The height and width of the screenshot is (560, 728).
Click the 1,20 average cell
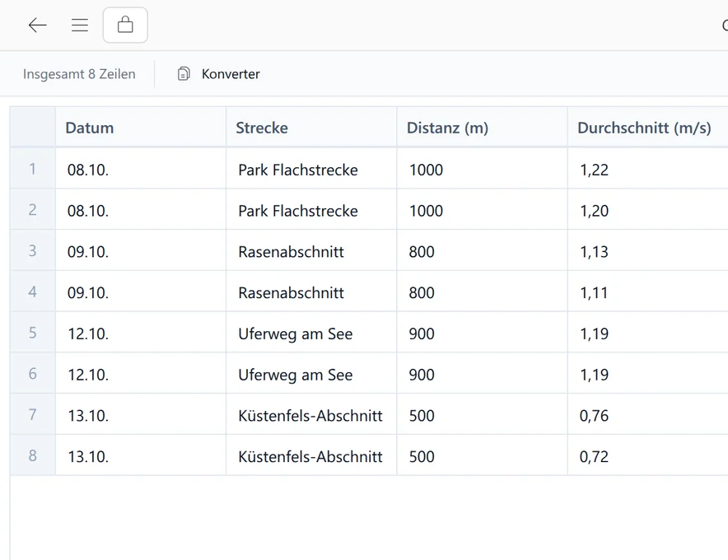(648, 209)
